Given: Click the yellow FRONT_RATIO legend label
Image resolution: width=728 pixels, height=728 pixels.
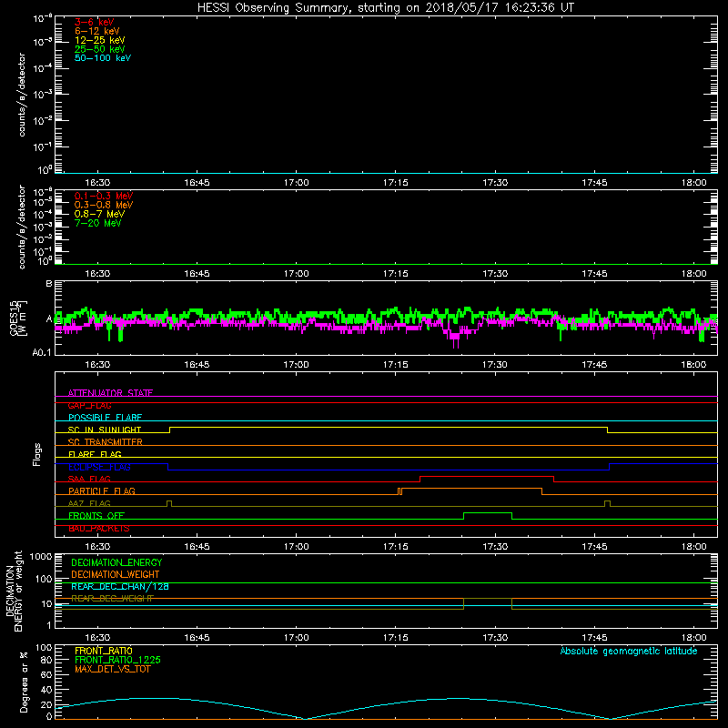Looking at the screenshot, I should tap(104, 651).
